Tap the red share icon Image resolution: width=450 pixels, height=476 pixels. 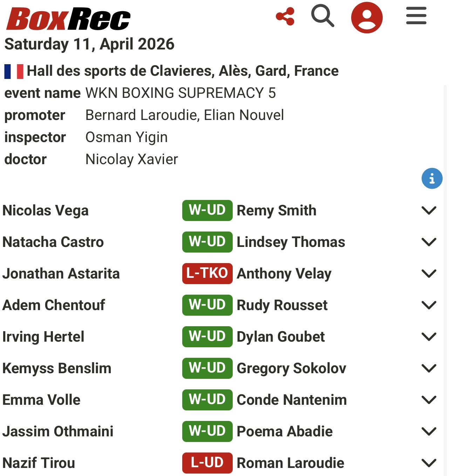[285, 16]
